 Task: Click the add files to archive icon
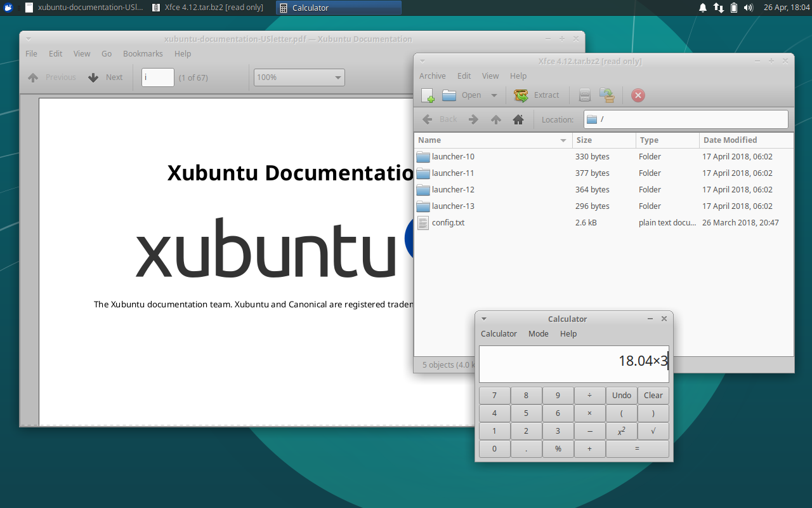(585, 95)
